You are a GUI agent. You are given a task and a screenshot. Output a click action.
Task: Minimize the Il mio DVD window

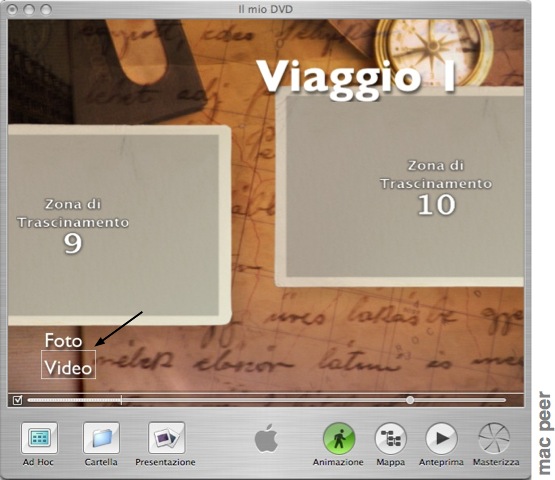point(29,10)
